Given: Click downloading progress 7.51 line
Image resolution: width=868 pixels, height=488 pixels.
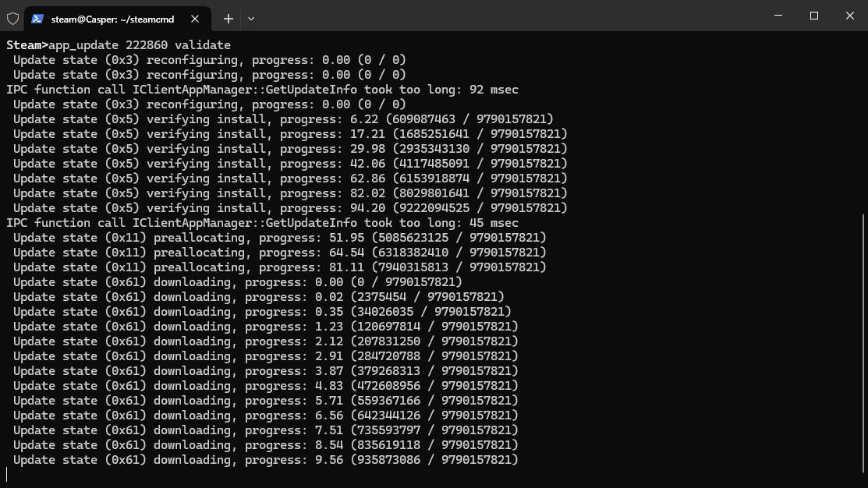Looking at the screenshot, I should (266, 430).
